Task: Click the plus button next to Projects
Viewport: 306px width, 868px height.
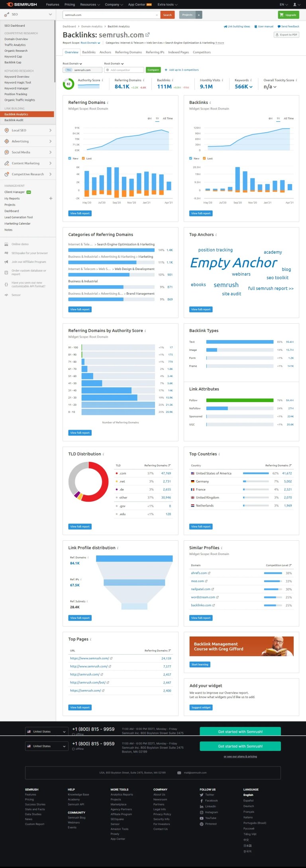Action: coord(199,15)
